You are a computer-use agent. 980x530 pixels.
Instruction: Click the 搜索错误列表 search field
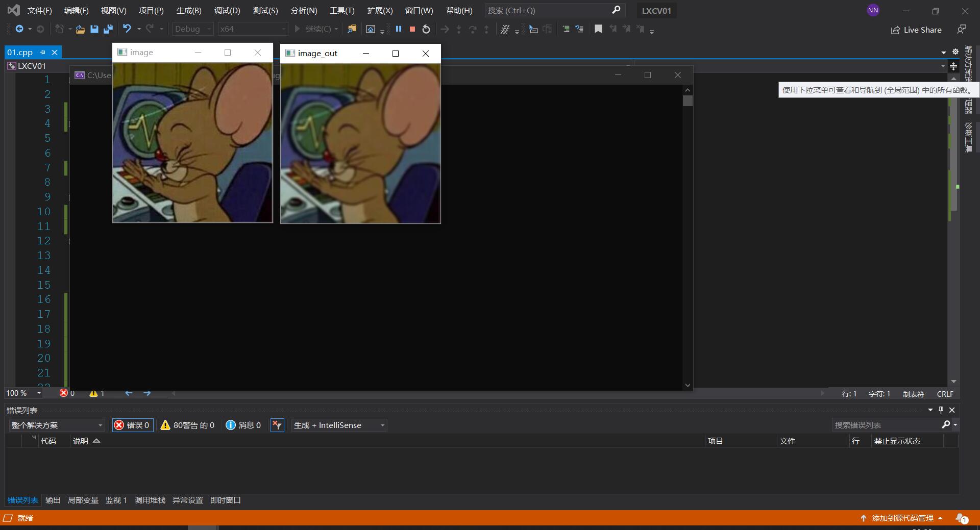tap(887, 425)
